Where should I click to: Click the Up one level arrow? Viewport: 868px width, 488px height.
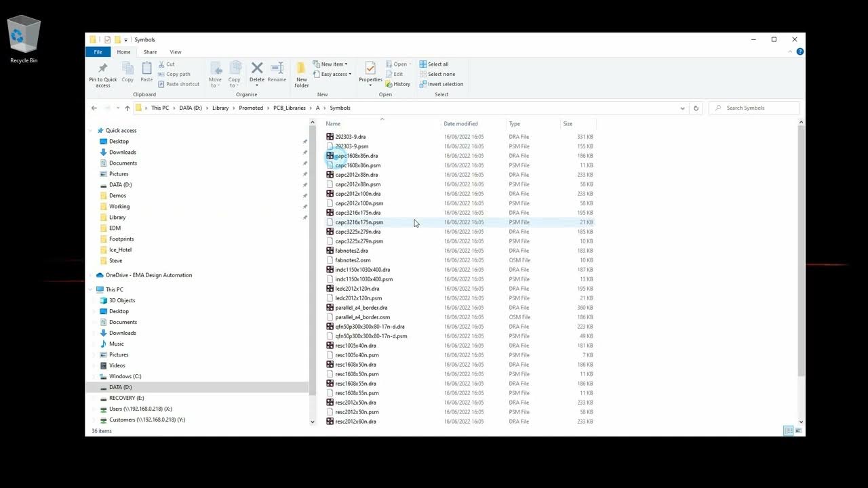[127, 108]
